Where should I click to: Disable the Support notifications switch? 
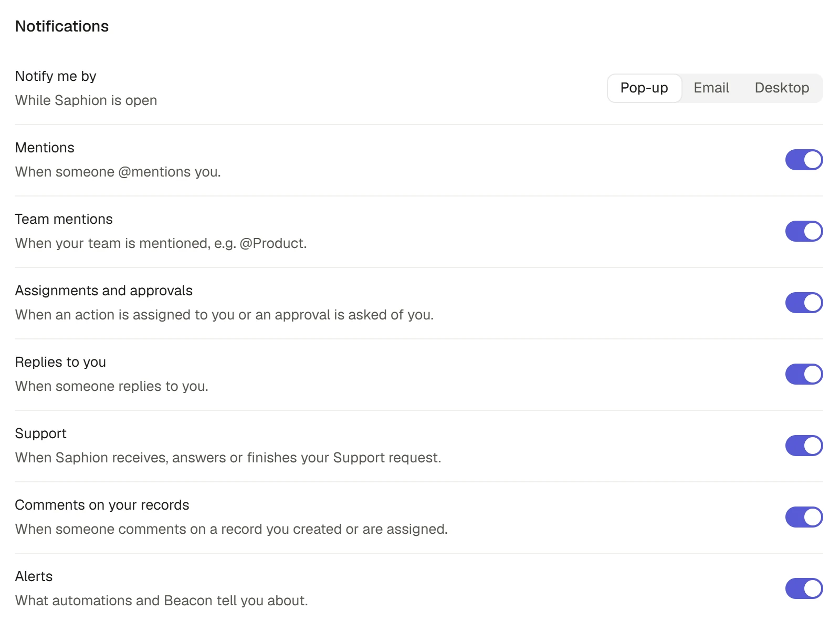804,446
